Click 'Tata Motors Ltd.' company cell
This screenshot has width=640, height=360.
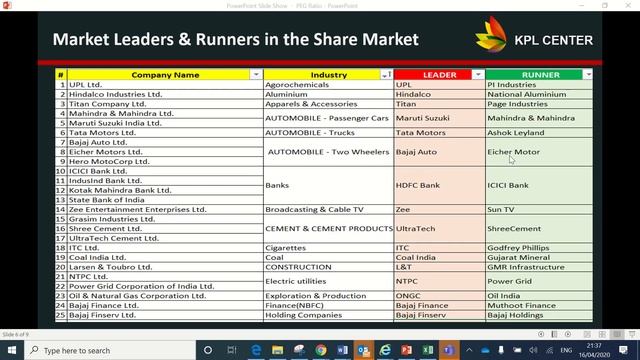point(165,133)
